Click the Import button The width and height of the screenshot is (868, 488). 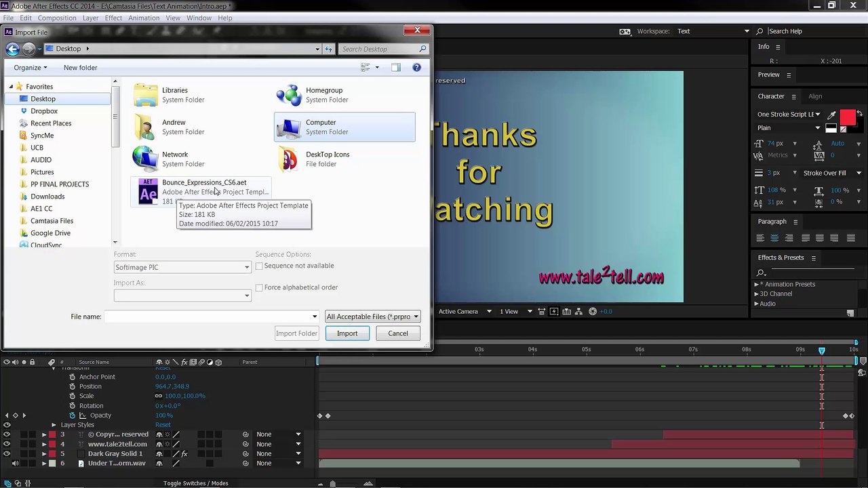(x=347, y=333)
